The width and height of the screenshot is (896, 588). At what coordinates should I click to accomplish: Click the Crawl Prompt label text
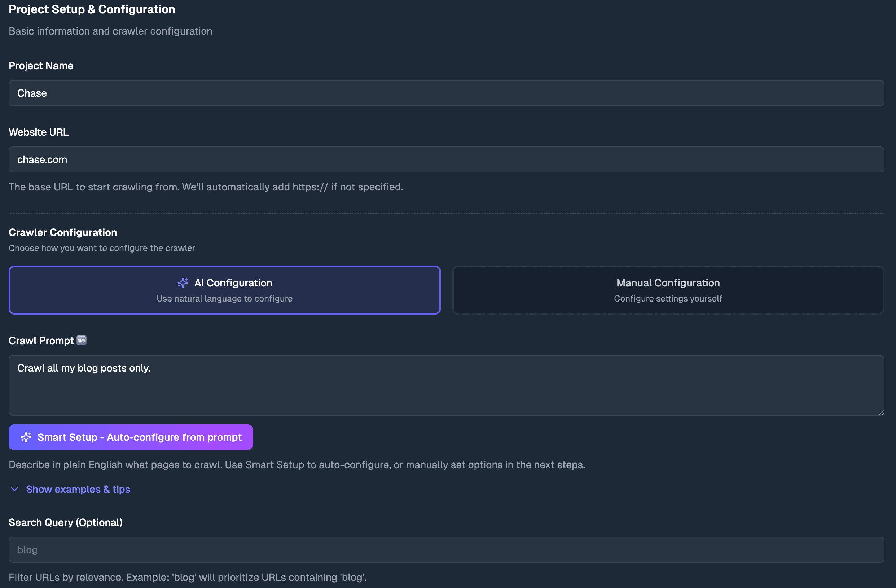[x=41, y=341]
